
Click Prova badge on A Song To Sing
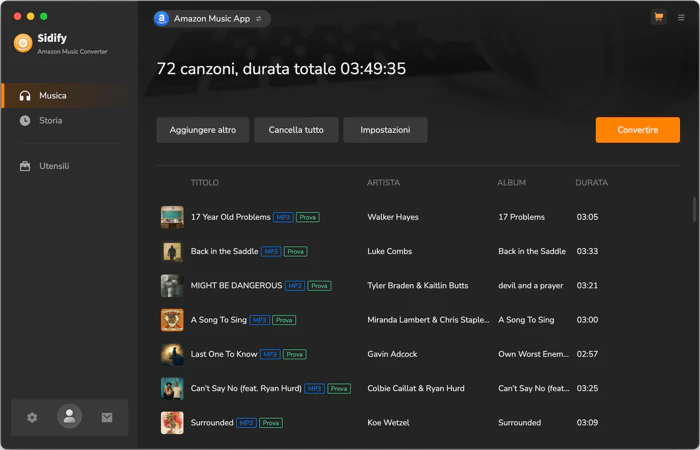point(284,320)
